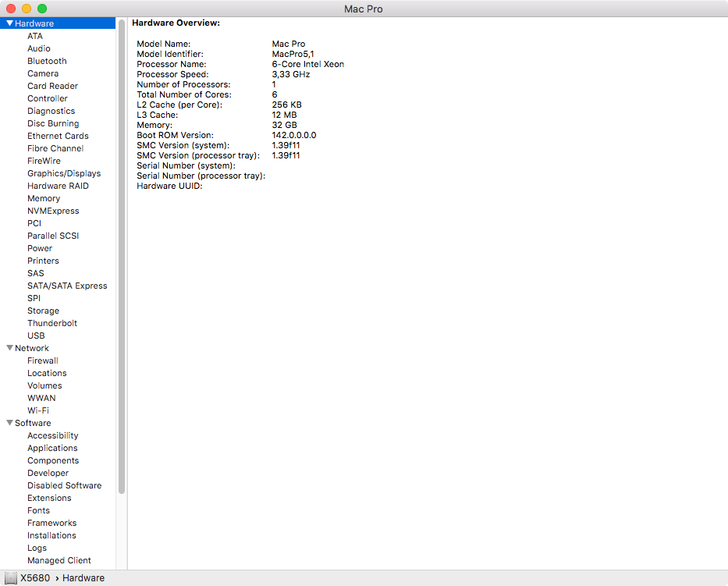
Task: Open Locations under Network
Action: tap(47, 373)
